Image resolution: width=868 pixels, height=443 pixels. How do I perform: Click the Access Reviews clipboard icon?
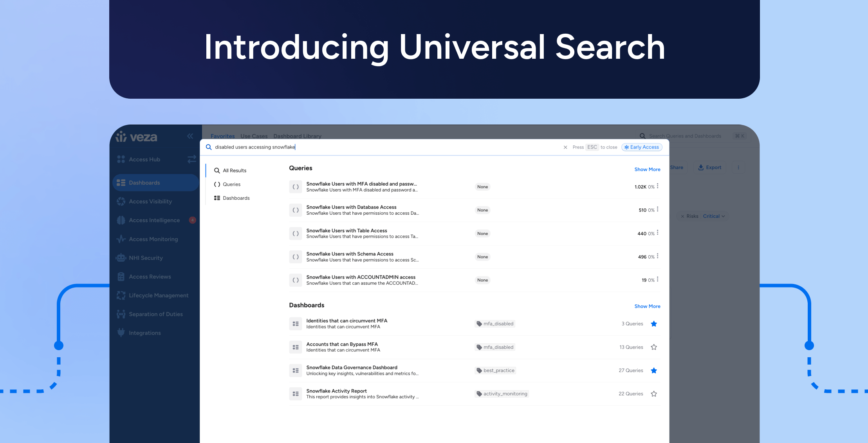click(x=121, y=277)
